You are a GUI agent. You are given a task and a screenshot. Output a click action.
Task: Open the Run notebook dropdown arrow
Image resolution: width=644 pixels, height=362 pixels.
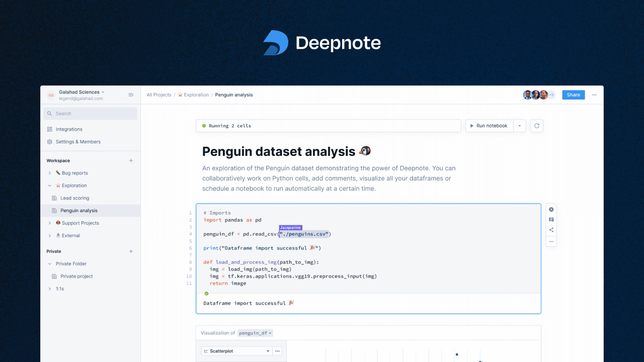tap(520, 125)
